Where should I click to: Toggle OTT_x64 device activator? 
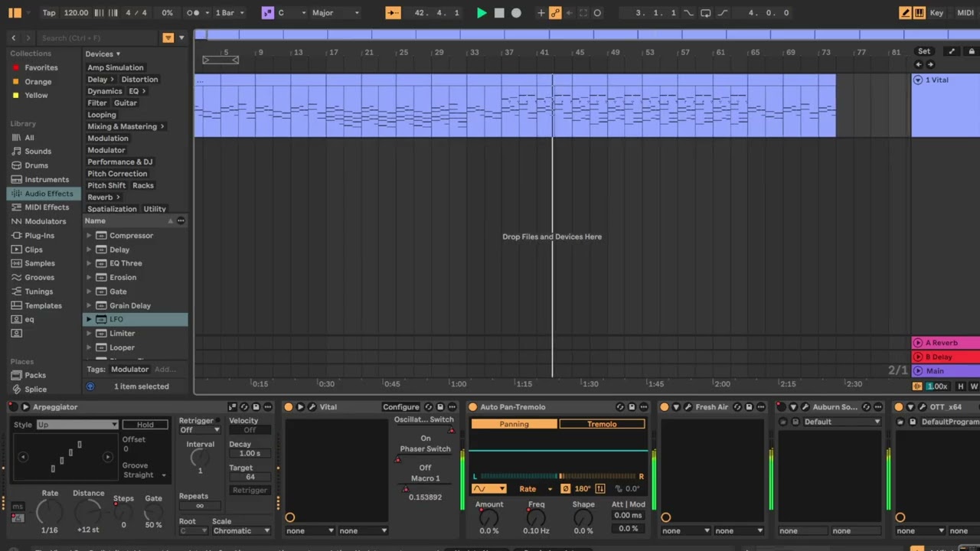(899, 407)
